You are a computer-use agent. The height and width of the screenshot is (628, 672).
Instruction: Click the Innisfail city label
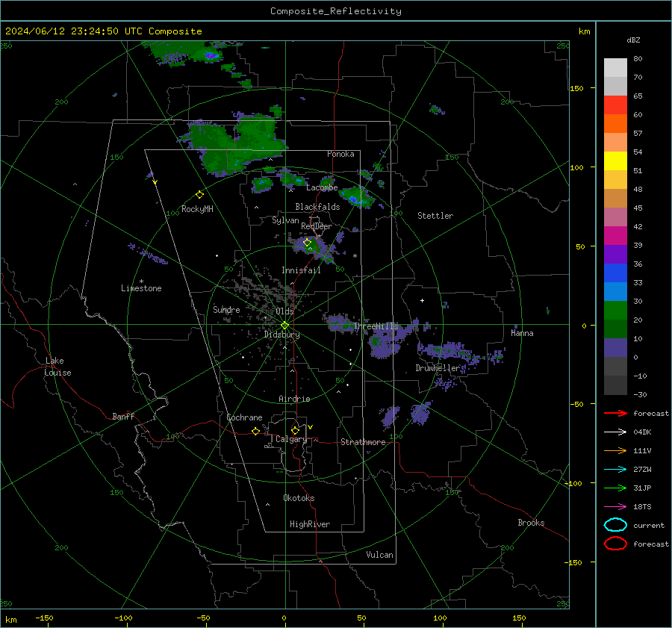click(x=301, y=270)
